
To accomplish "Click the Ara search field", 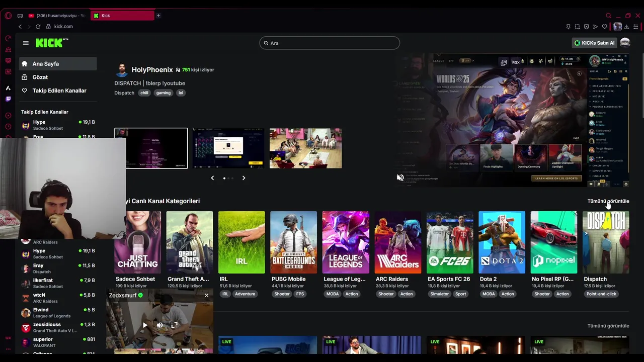I will tap(330, 43).
